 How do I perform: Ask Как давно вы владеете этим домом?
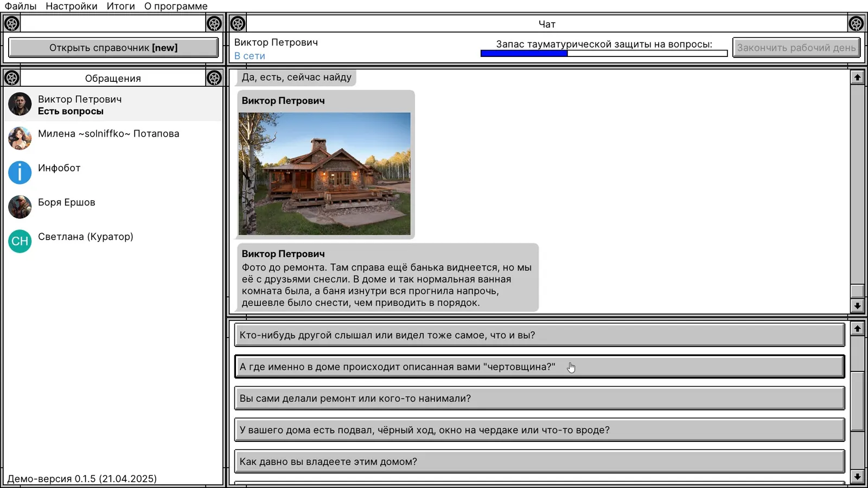tap(539, 461)
